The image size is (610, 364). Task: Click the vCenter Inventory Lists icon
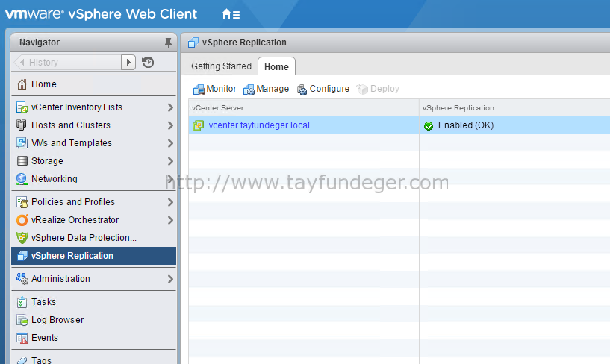22,107
